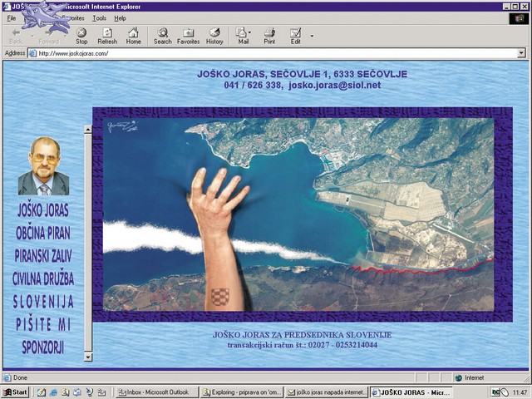Click the first quick launch icon

point(42,392)
